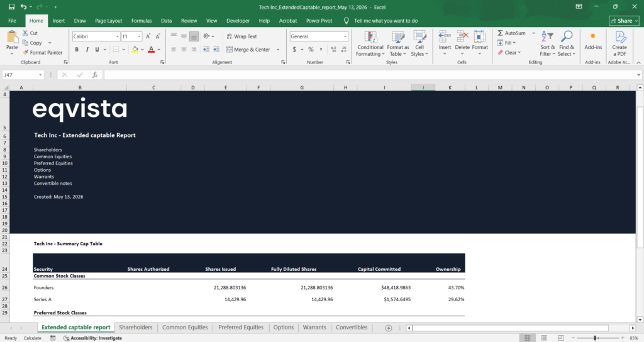Screen dimensions: 644x342
Task: Open the Borders dropdown arrow
Action: pyautogui.click(x=124, y=49)
